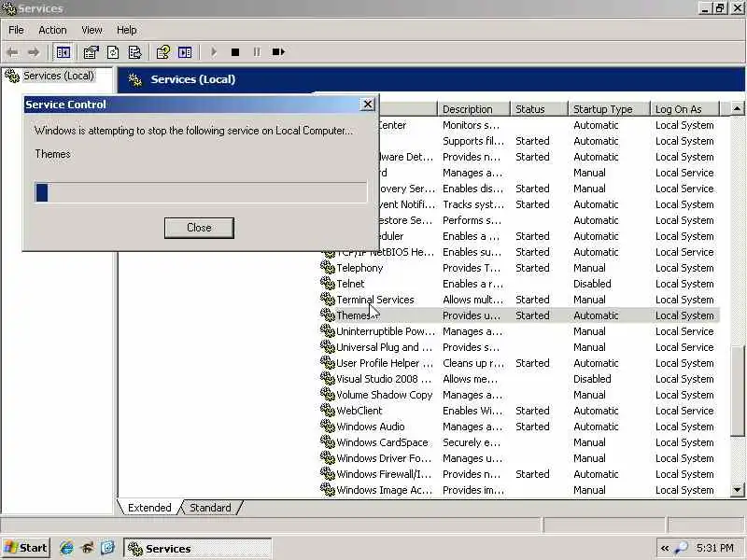747x560 pixels.
Task: Switch to the Standard tab
Action: (210, 508)
